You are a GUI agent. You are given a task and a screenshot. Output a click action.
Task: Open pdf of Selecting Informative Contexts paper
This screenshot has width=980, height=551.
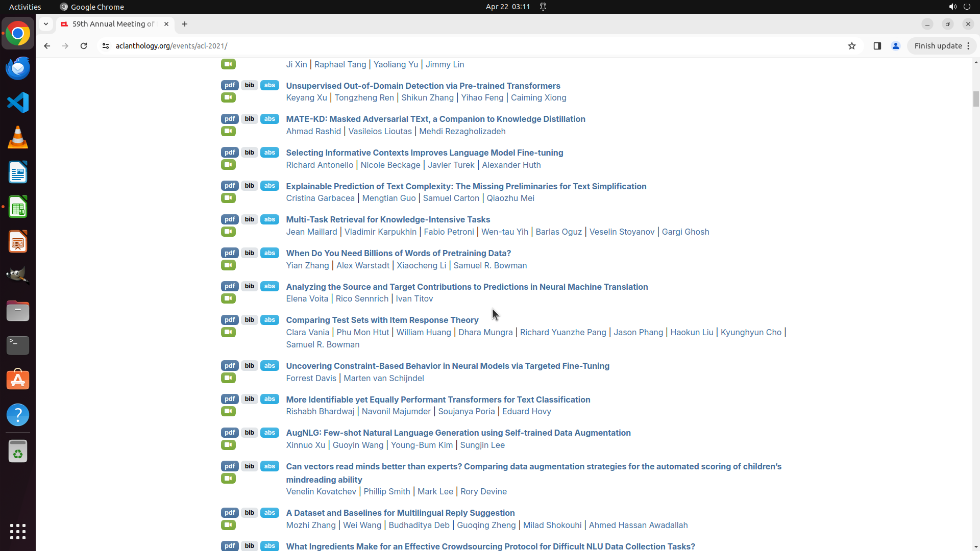coord(230,153)
